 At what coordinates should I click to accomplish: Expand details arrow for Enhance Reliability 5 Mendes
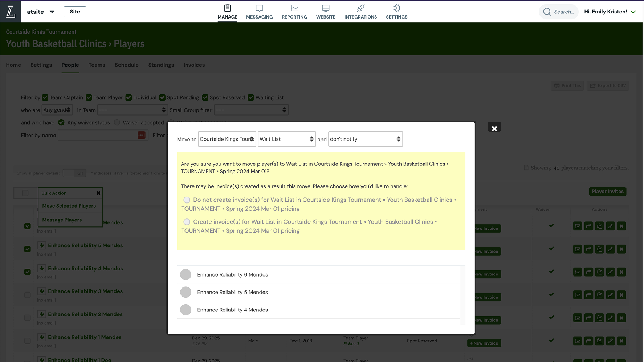pyautogui.click(x=42, y=245)
